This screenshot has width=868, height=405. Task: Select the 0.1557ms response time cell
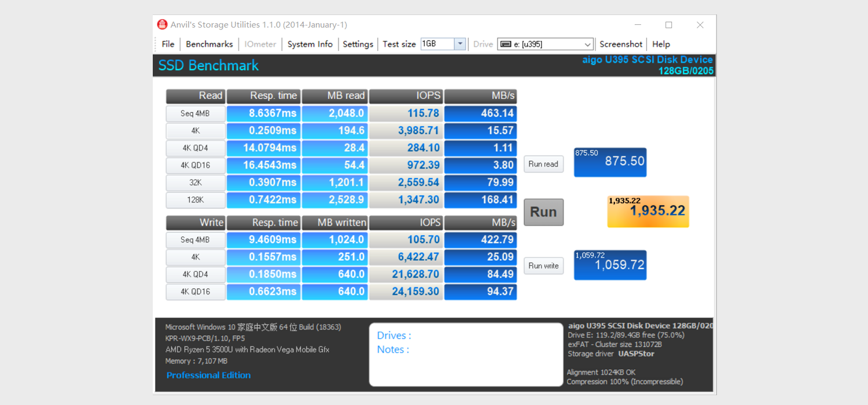point(263,257)
